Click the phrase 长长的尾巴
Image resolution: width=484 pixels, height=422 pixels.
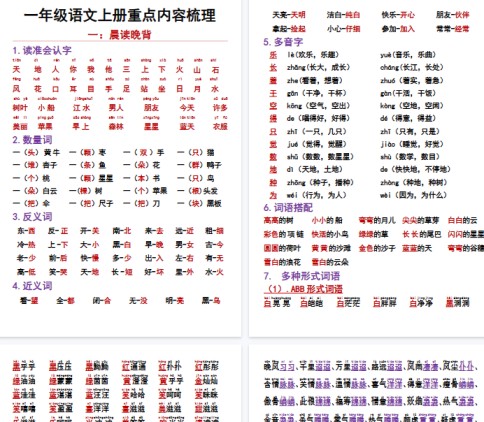pos(422,234)
